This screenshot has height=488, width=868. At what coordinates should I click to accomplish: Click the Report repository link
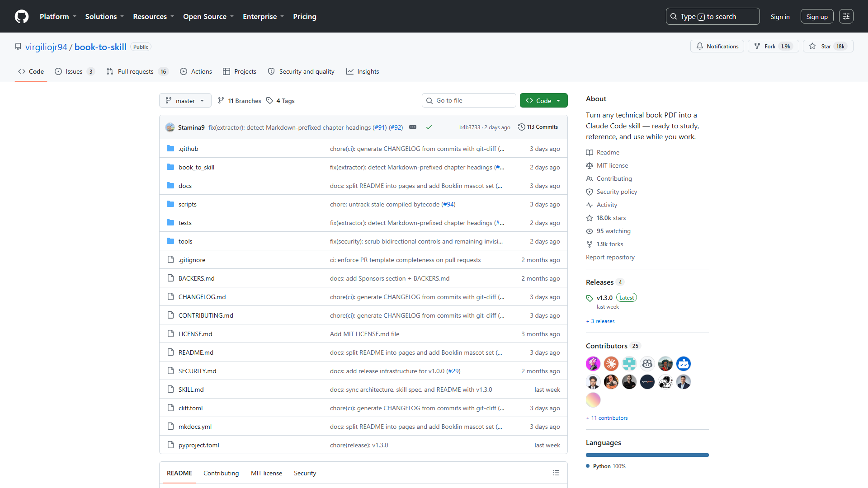610,258
